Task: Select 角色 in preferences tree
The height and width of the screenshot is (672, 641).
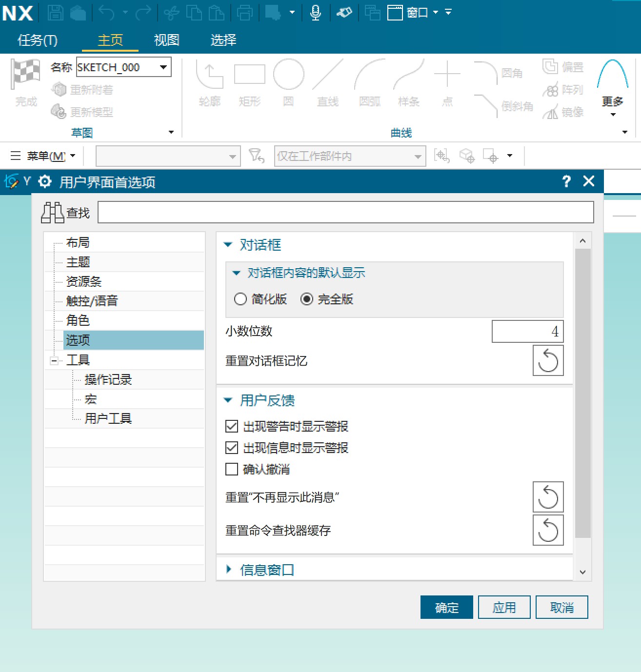Action: [78, 320]
